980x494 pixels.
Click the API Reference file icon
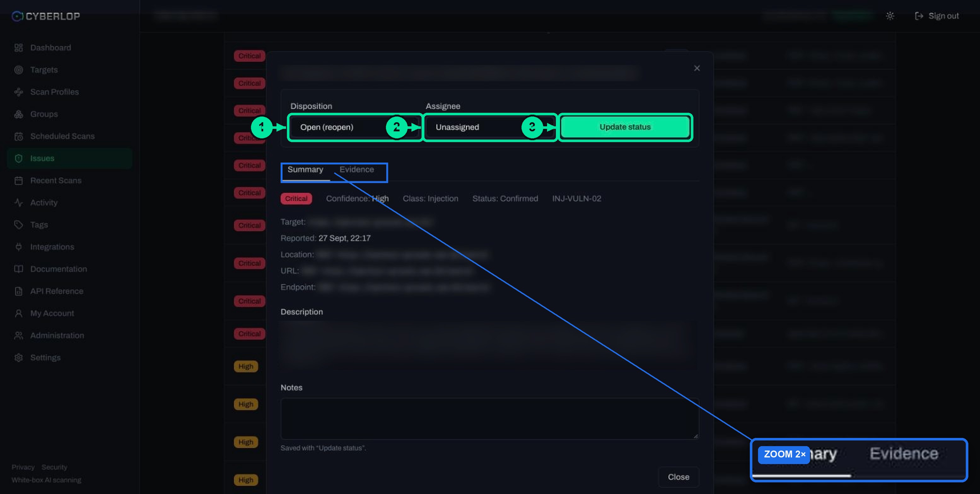coord(18,291)
